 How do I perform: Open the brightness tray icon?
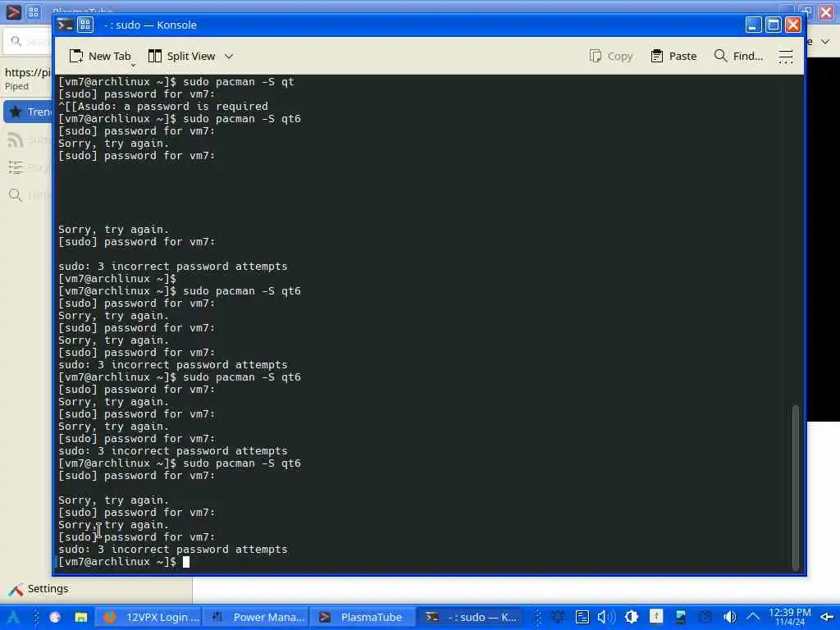pyautogui.click(x=631, y=617)
